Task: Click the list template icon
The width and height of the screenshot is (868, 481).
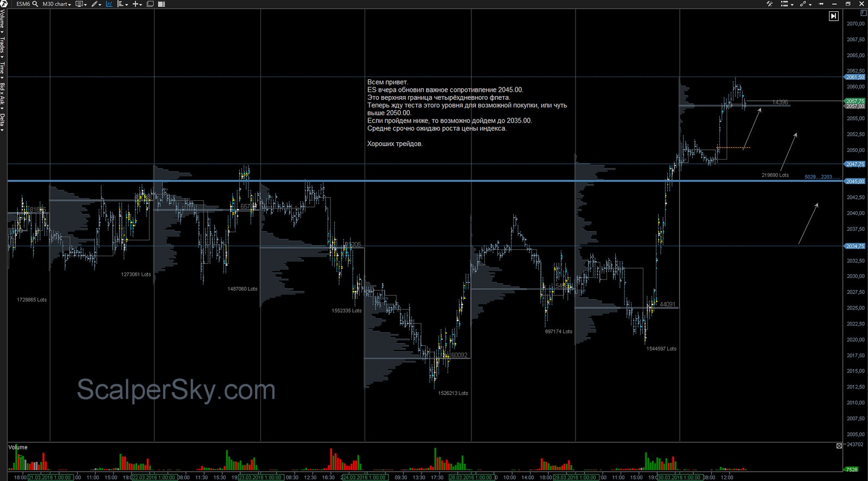Action: point(785,4)
